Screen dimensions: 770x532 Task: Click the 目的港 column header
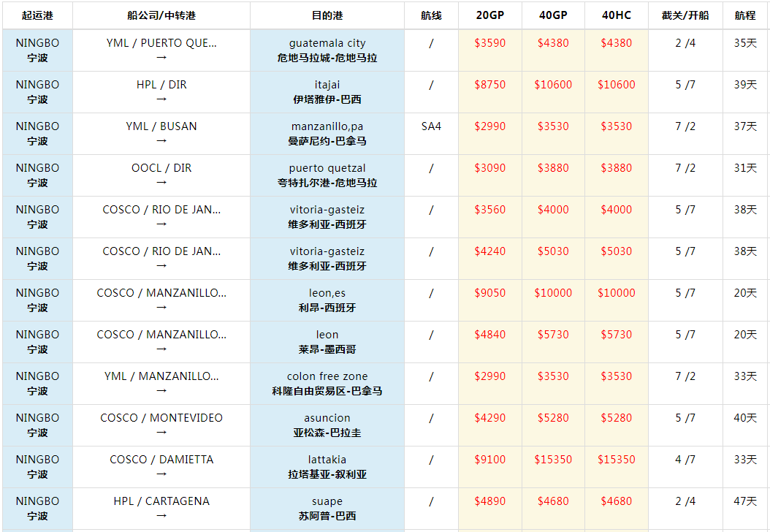pos(327,15)
